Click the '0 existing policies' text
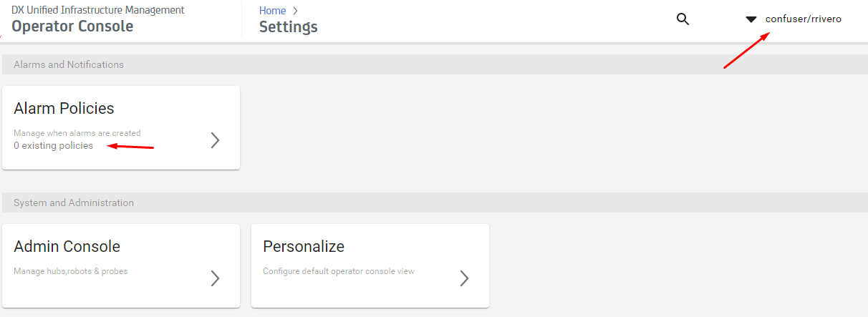 [53, 145]
